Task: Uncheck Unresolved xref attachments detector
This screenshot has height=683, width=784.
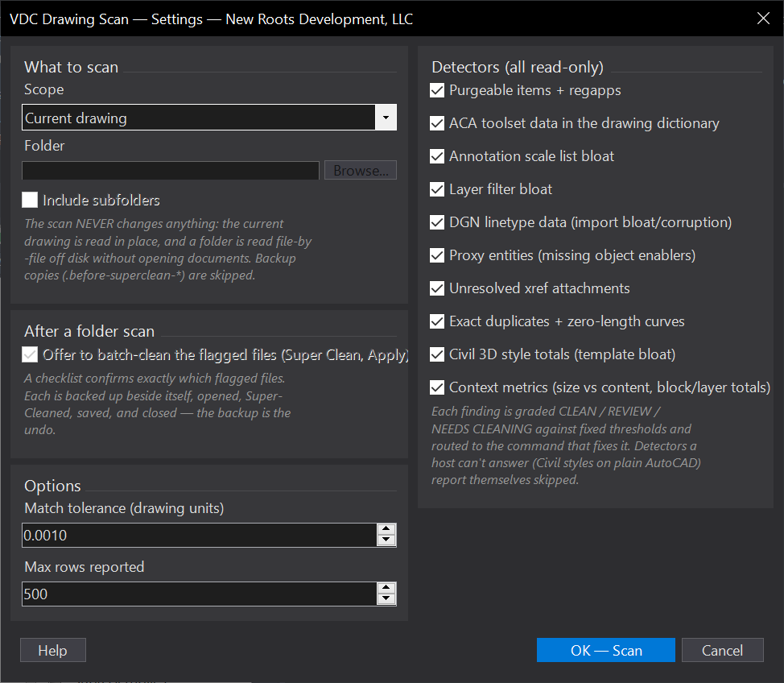Action: (437, 288)
